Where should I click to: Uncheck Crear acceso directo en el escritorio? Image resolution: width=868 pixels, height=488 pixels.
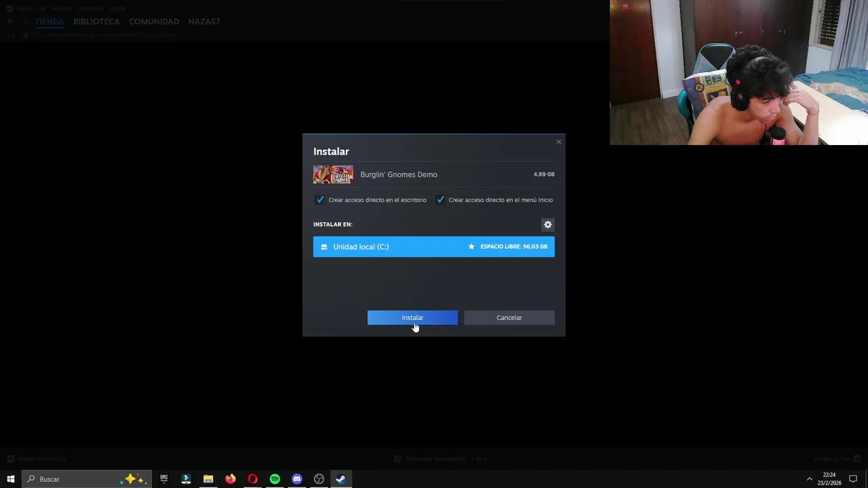(320, 200)
